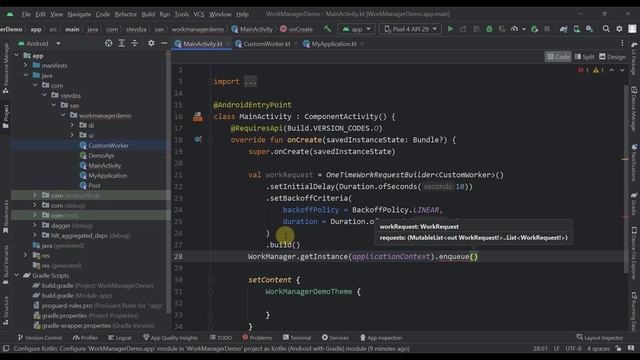Expand the res folder
This screenshot has width=640, height=360.
[x=26, y=256]
